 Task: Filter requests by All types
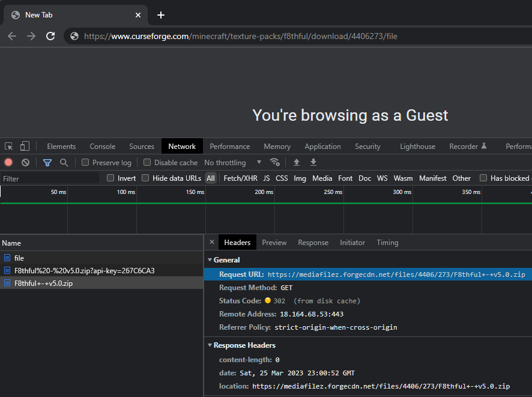click(x=211, y=178)
